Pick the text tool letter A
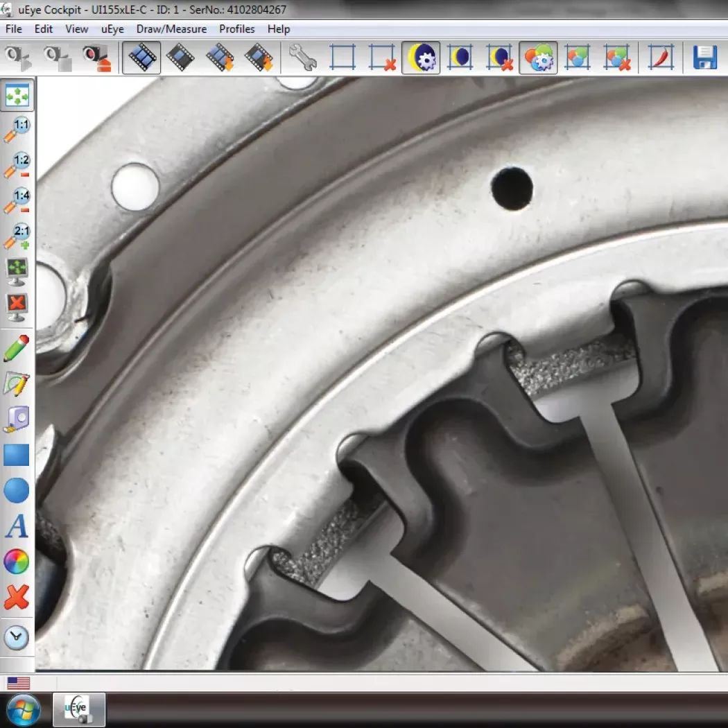The image size is (728, 728). click(x=17, y=527)
